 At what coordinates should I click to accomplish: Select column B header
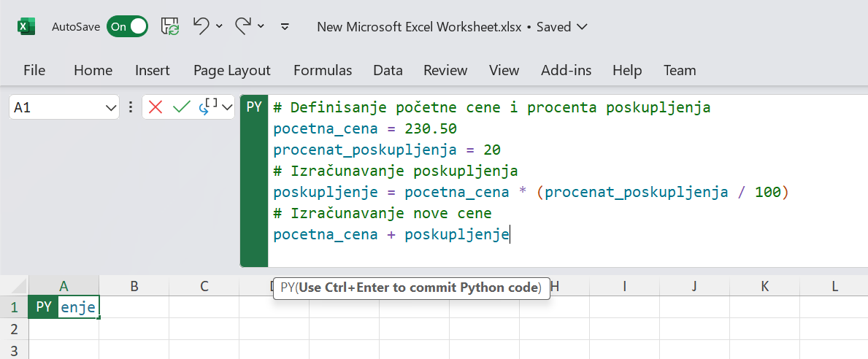tap(134, 286)
